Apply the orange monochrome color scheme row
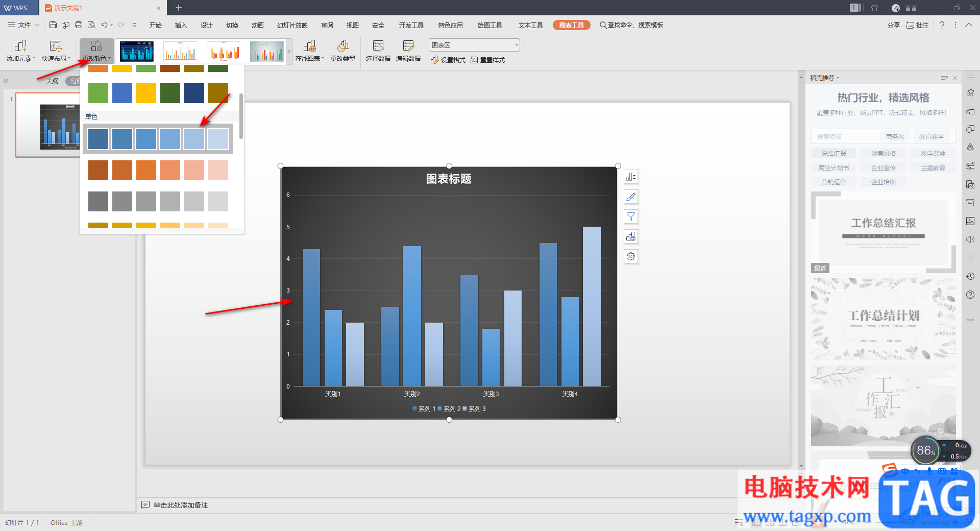This screenshot has width=980, height=531. [x=158, y=170]
